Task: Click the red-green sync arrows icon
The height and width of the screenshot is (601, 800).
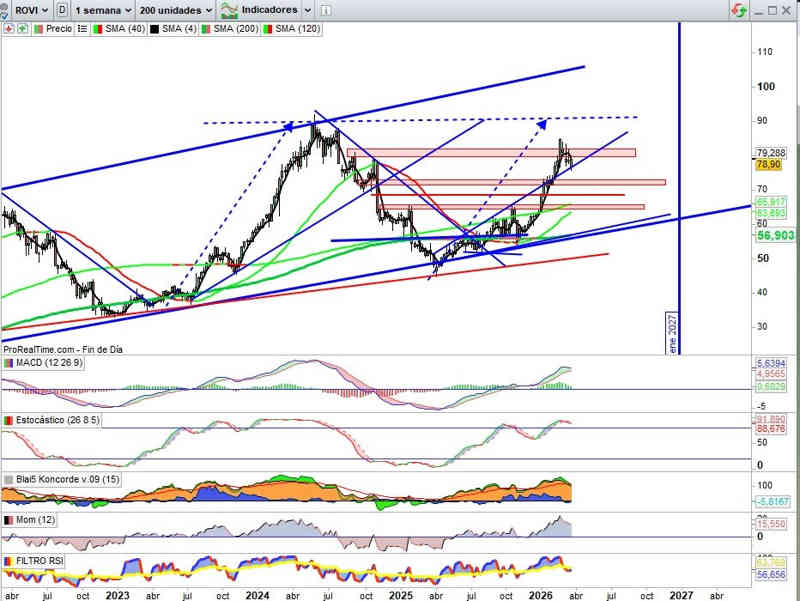Action: [739, 10]
